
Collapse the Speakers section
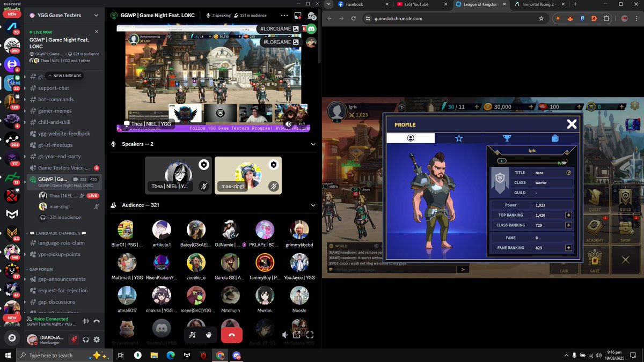(x=313, y=144)
